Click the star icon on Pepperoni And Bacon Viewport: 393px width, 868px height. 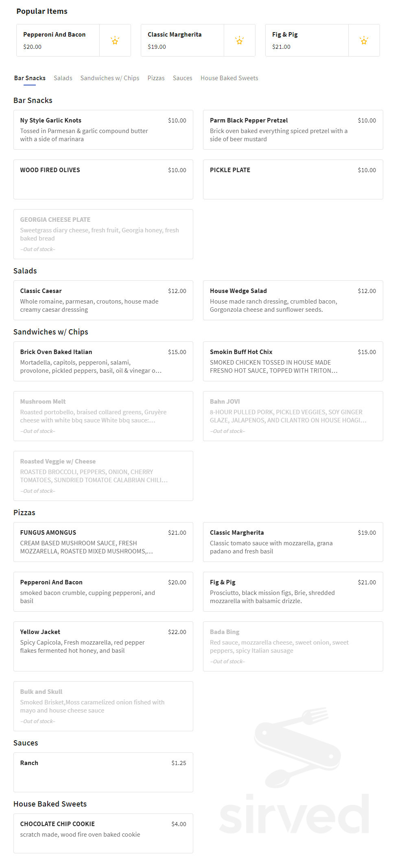[115, 40]
